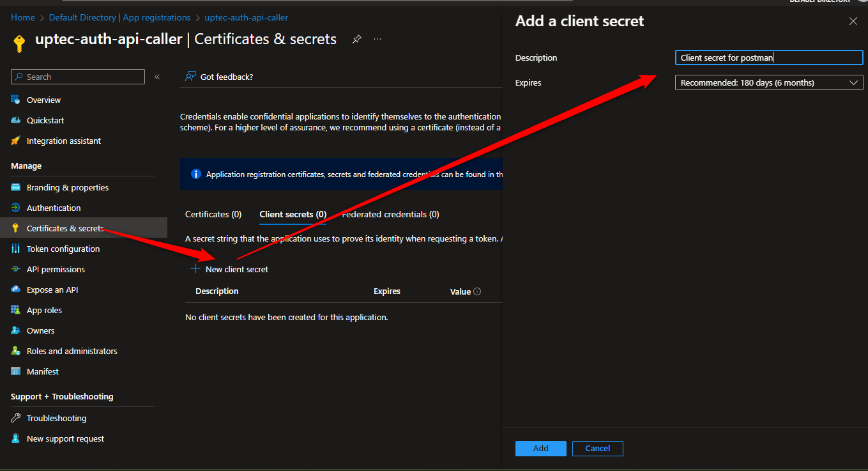Viewport: 868px width, 471px height.
Task: Open the more options ellipsis menu
Action: (377, 40)
